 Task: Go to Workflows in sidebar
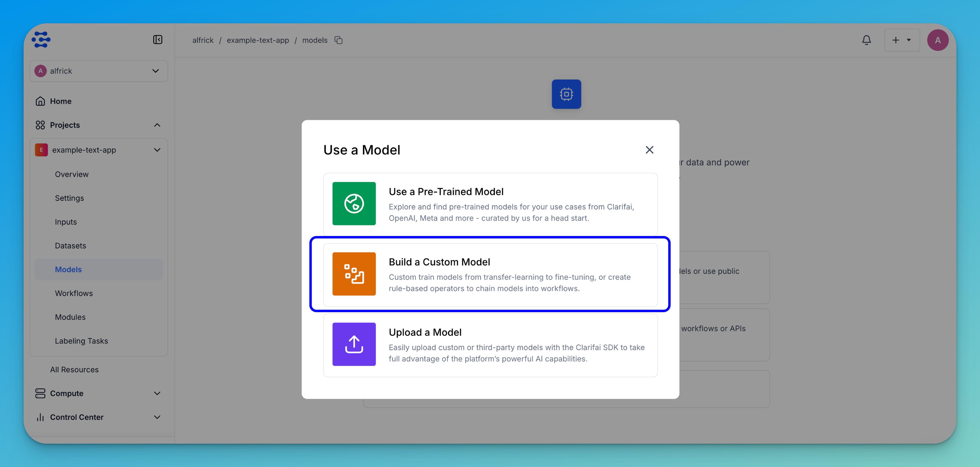click(x=74, y=293)
